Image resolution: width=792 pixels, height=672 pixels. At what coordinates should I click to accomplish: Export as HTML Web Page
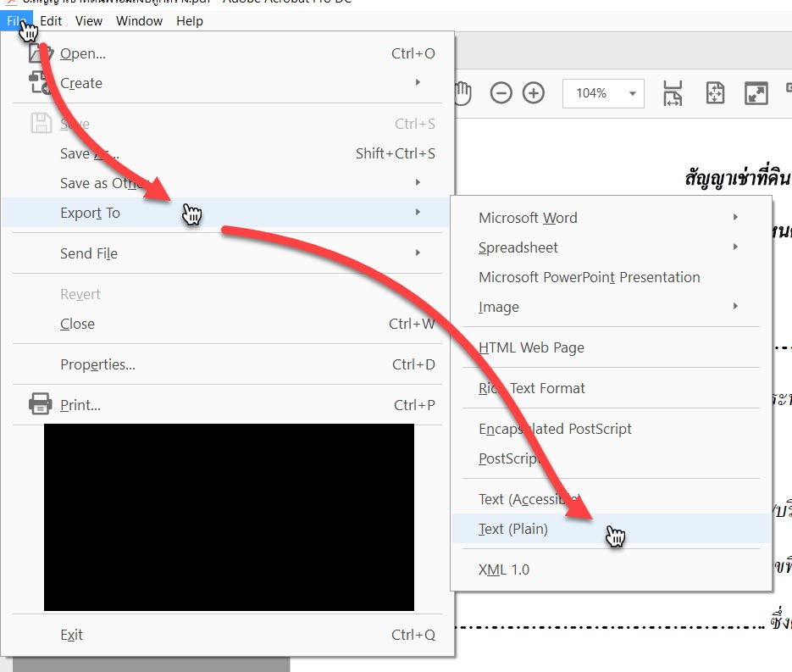click(612, 347)
